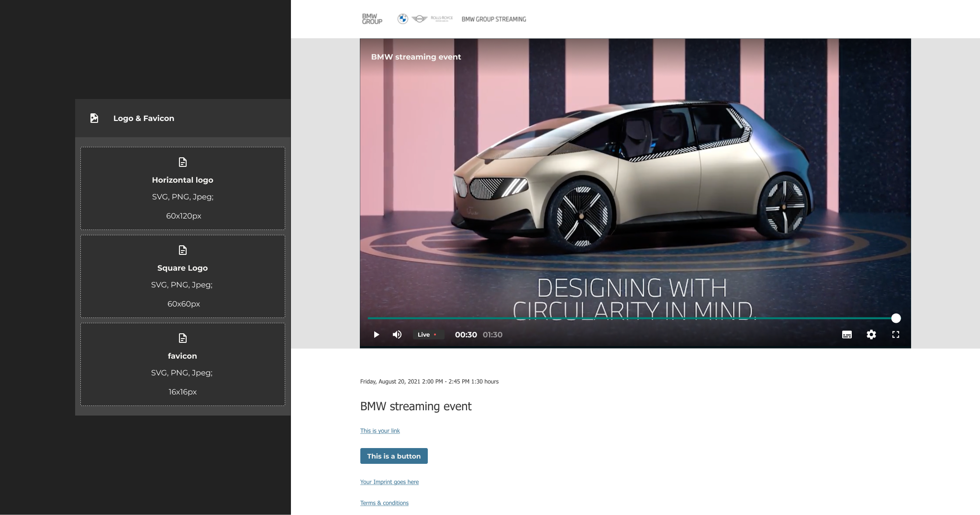This screenshot has width=980, height=515.
Task: Click the Horizontal logo file icon
Action: [x=183, y=162]
